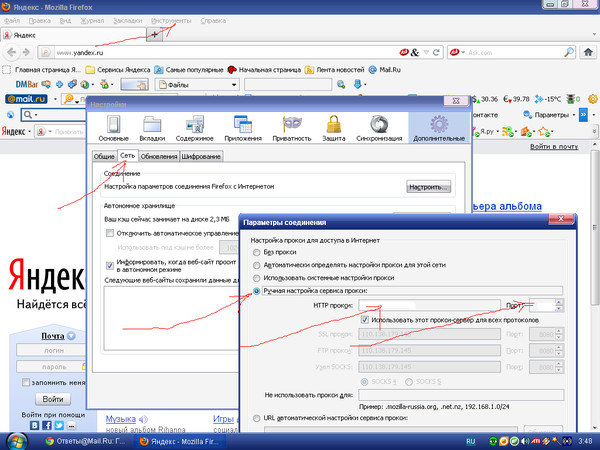Click the mail.ru toolbar logo
The height and width of the screenshot is (450, 600).
tap(26, 99)
